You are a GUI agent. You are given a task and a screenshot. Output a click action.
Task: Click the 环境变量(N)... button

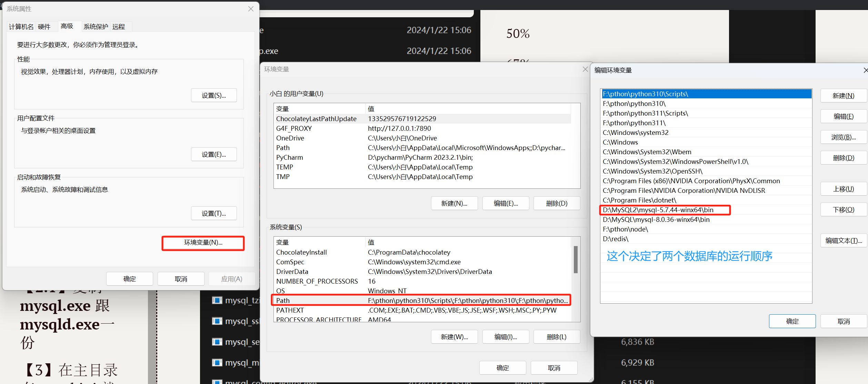point(203,243)
